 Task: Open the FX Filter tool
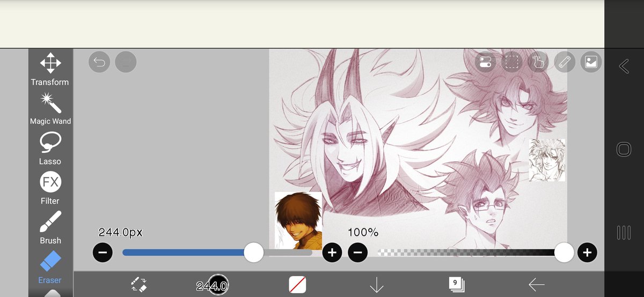(x=50, y=188)
